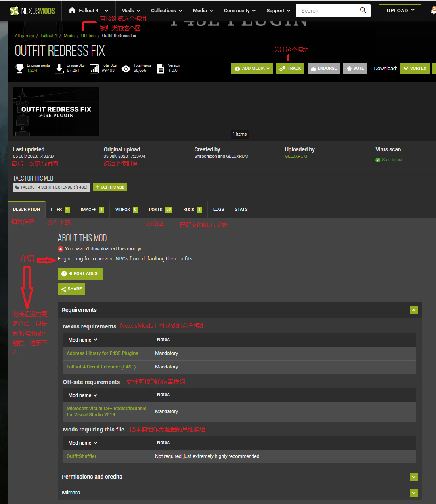Open the Support menu
This screenshot has height=504, width=436.
pyautogui.click(x=278, y=11)
